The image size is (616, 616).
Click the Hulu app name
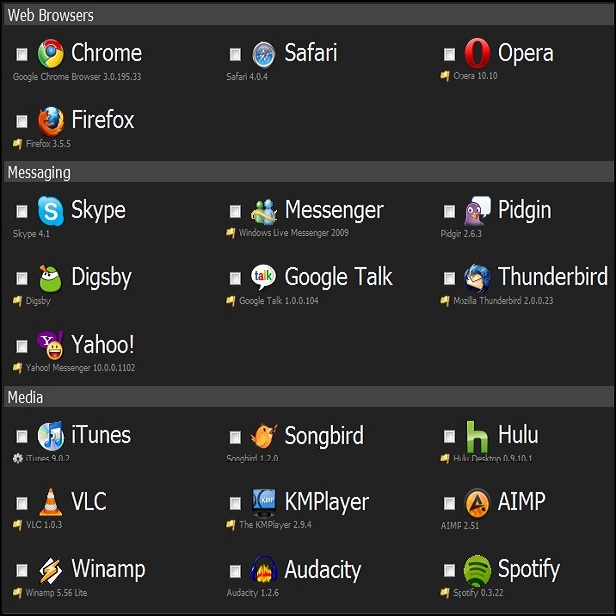[518, 436]
